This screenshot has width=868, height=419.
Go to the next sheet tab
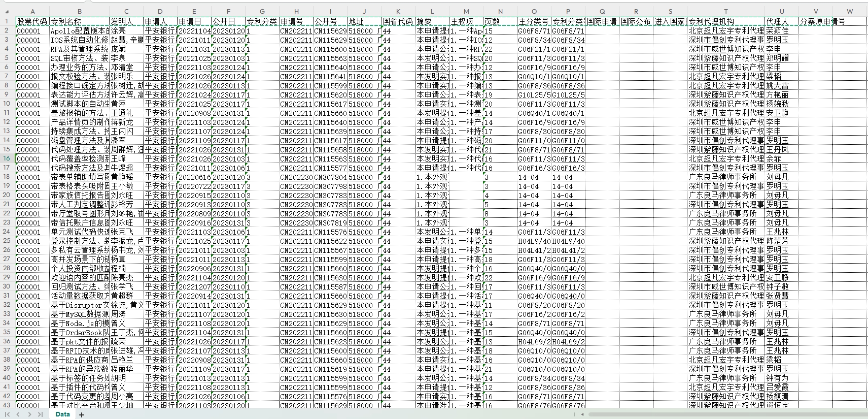pos(29,414)
